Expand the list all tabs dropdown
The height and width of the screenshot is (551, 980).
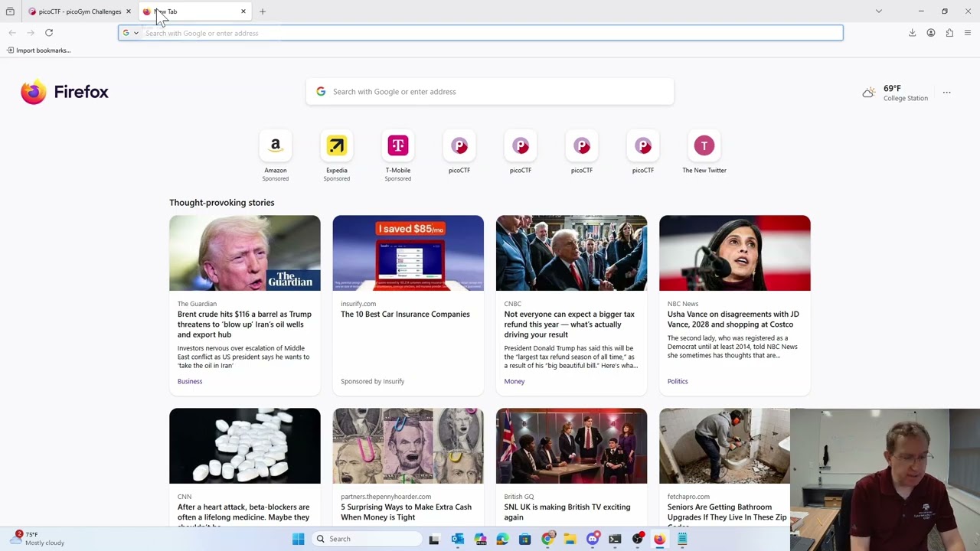(879, 11)
